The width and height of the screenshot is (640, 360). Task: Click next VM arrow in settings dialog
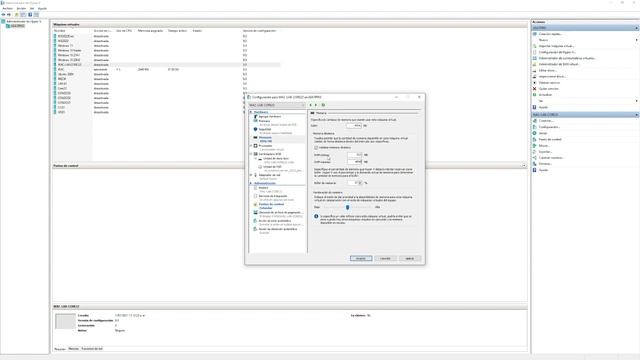316,105
